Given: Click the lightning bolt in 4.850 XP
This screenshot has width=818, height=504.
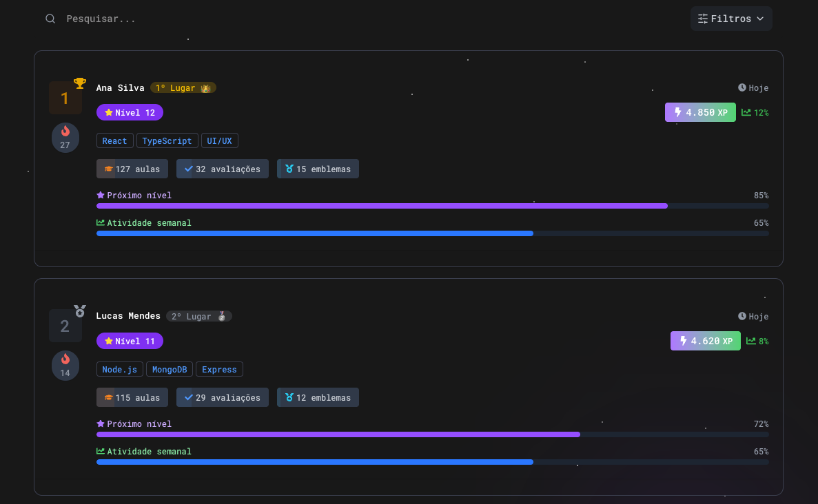Looking at the screenshot, I should click(678, 112).
